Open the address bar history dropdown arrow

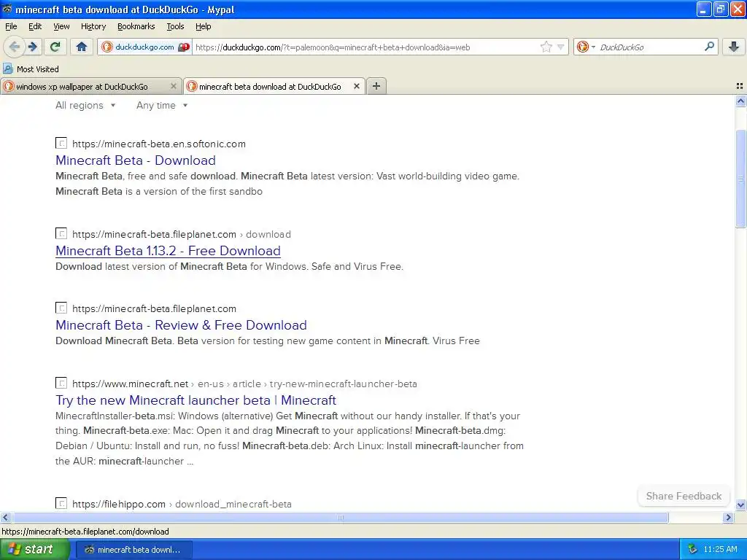click(561, 47)
